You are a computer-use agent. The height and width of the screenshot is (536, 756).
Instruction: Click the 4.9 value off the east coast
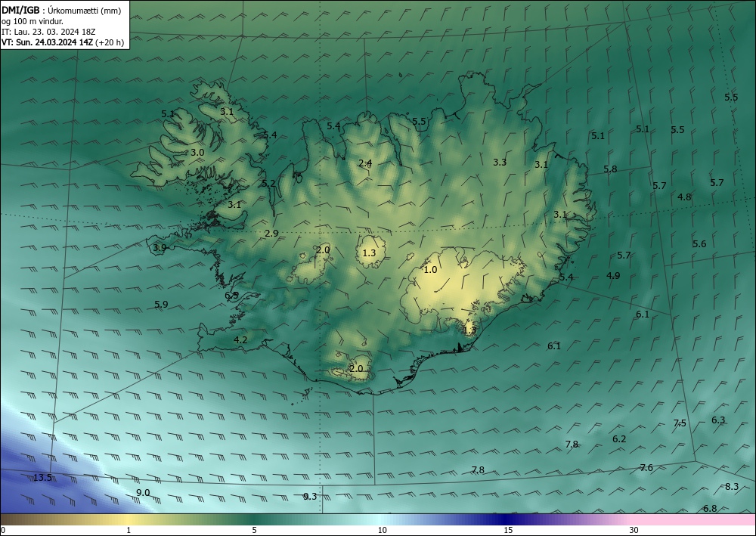pos(613,276)
